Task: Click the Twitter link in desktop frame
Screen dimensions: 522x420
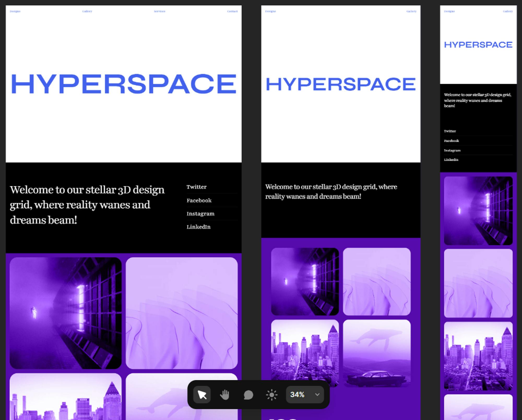Action: (x=197, y=187)
